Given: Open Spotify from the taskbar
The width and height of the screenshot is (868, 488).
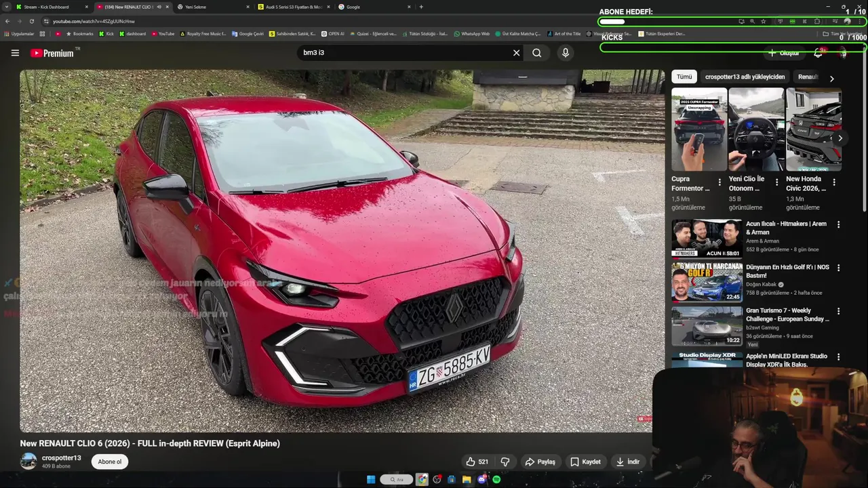Looking at the screenshot, I should [x=496, y=480].
